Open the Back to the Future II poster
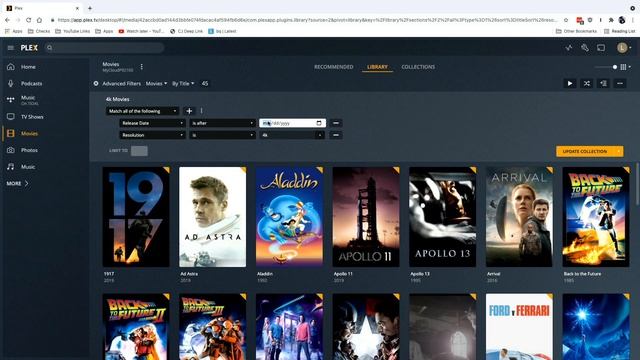The image size is (640, 360). (x=136, y=327)
